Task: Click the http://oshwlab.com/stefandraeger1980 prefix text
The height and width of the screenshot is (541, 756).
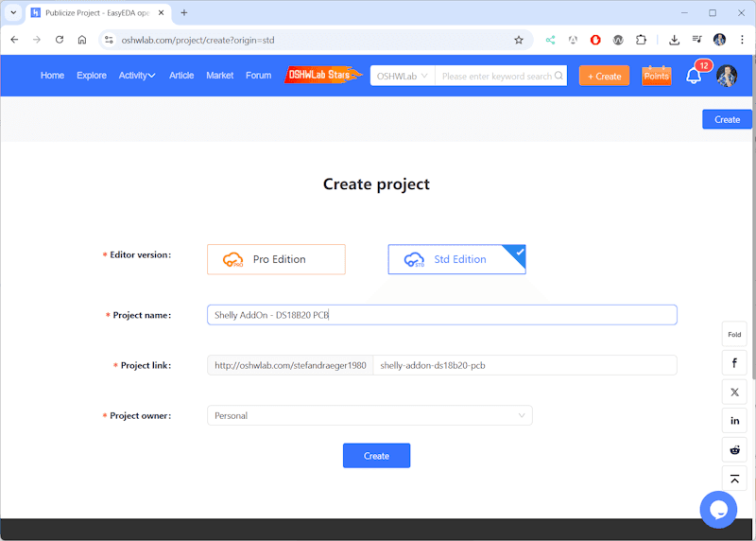Action: 290,365
